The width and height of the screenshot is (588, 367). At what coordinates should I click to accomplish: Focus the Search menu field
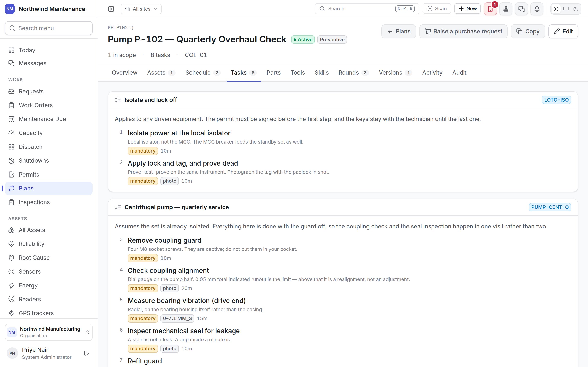coord(49,28)
